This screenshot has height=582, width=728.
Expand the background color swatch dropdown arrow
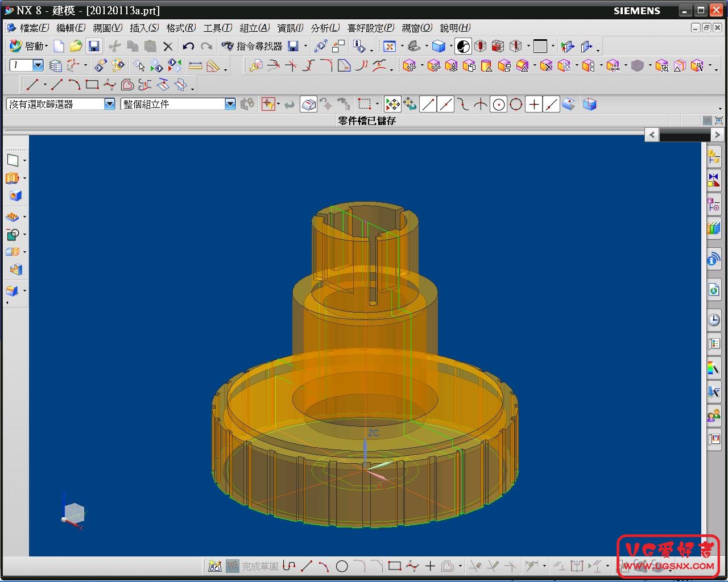[x=553, y=47]
